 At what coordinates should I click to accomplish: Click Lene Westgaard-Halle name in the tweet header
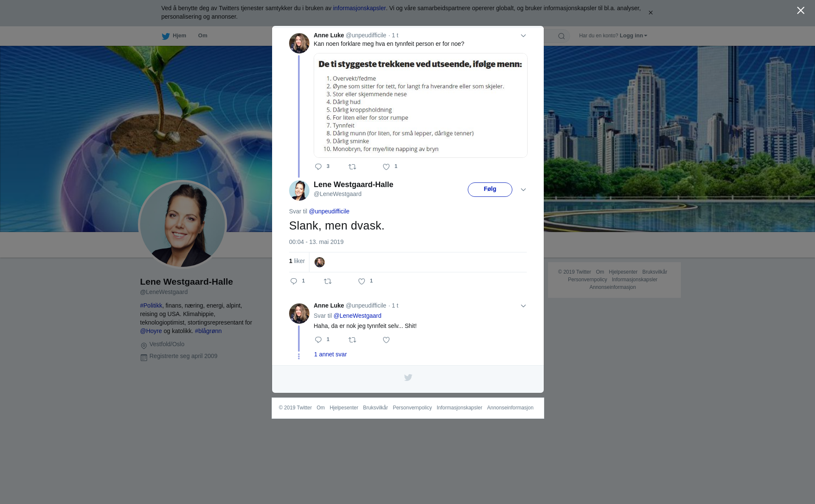pyautogui.click(x=353, y=185)
